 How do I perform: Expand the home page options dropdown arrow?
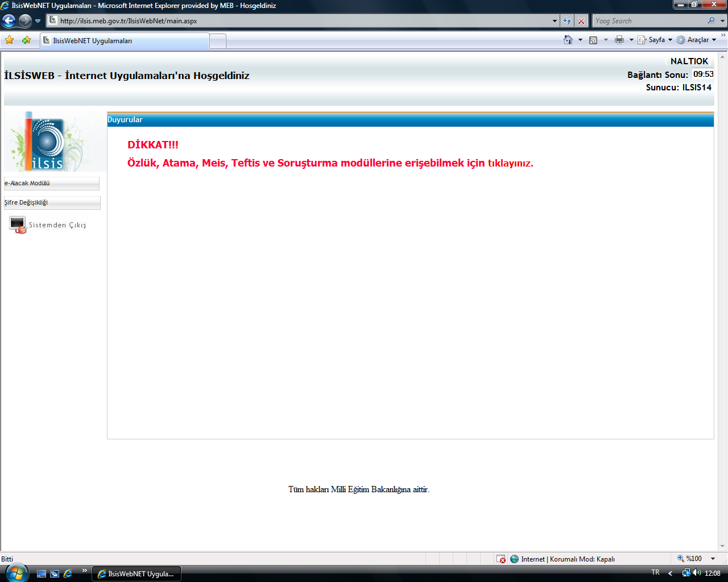tap(580, 40)
